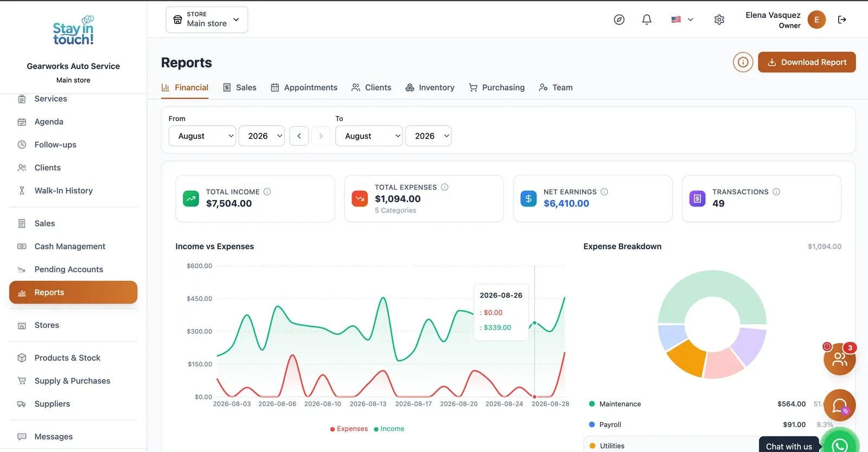Open Pending Accounts in sidebar
This screenshot has height=452, width=868.
coord(73,269)
